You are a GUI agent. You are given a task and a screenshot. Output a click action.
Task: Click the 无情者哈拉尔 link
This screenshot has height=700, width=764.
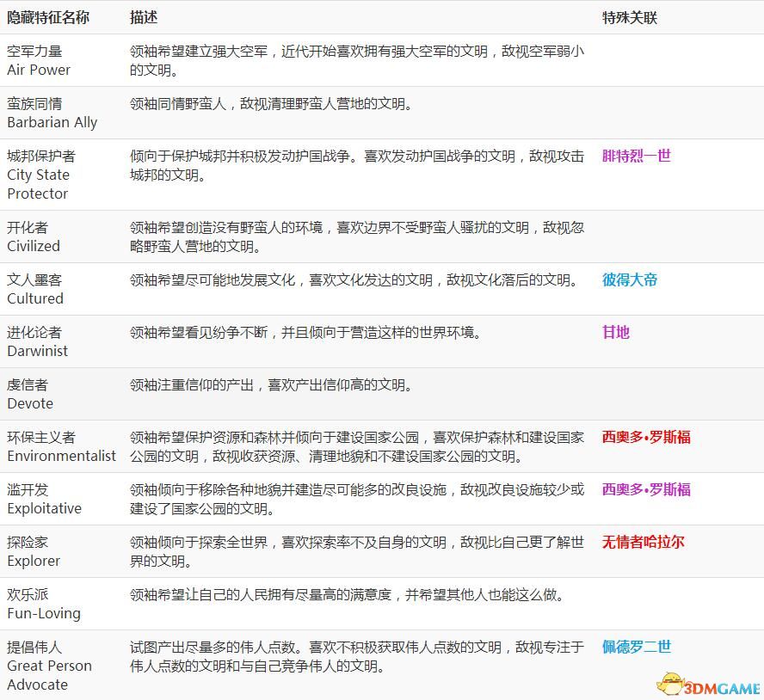644,542
